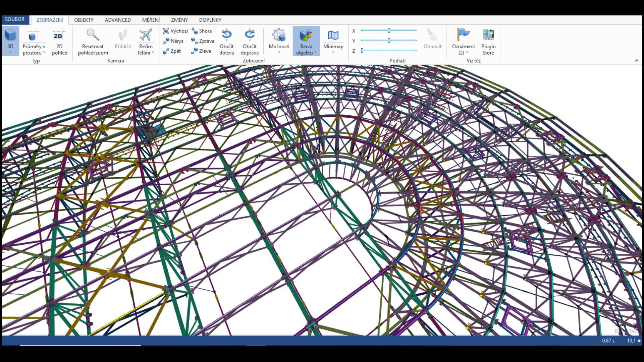The image size is (644, 362).
Task: Adjust the Y floor slider
Action: tap(389, 41)
